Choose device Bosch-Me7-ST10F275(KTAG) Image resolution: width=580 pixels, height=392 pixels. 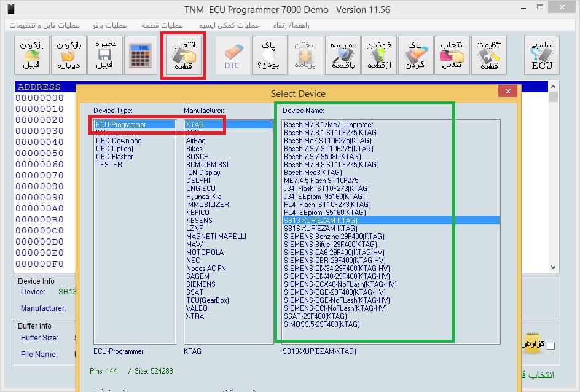(327, 141)
